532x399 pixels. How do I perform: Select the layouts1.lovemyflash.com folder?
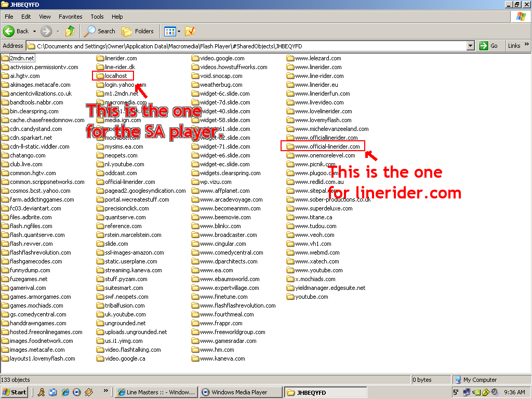[x=38, y=358]
